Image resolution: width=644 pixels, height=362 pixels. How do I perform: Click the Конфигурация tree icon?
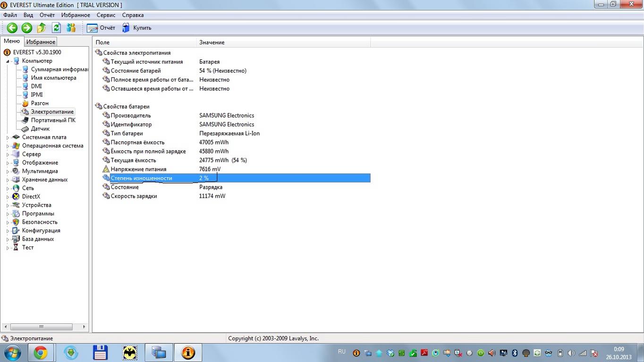click(16, 231)
